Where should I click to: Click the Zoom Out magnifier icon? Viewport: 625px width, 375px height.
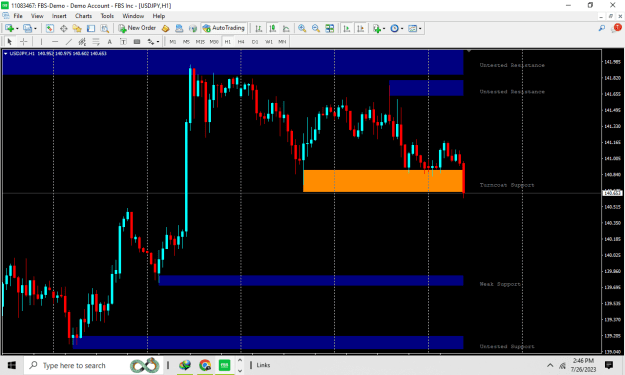tap(316, 28)
